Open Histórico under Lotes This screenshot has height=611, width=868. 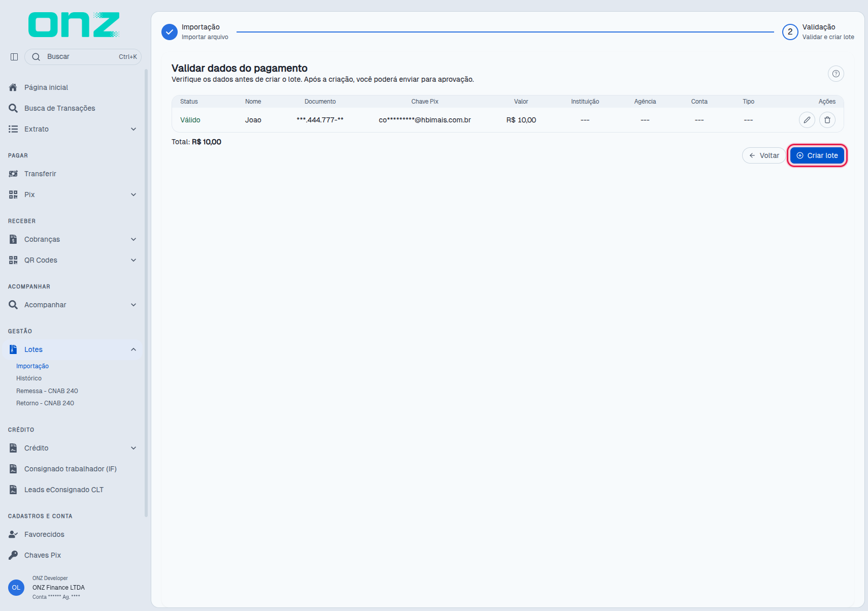pyautogui.click(x=29, y=378)
